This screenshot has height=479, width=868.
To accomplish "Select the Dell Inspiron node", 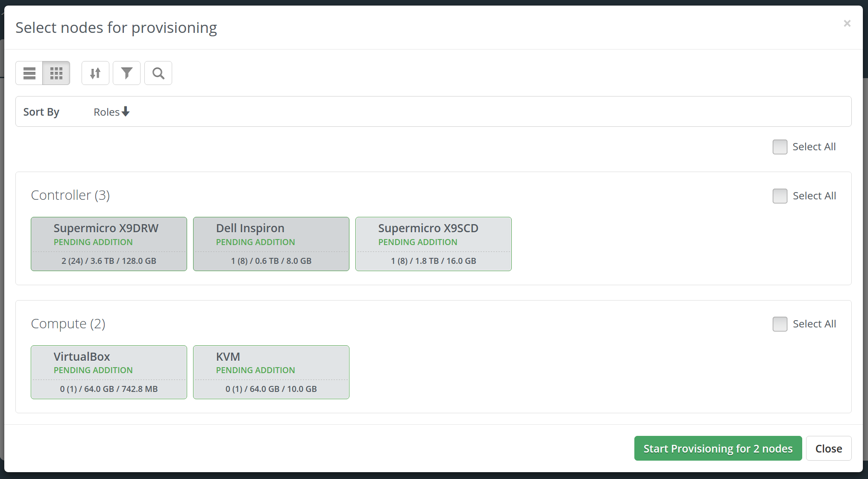I will (271, 244).
